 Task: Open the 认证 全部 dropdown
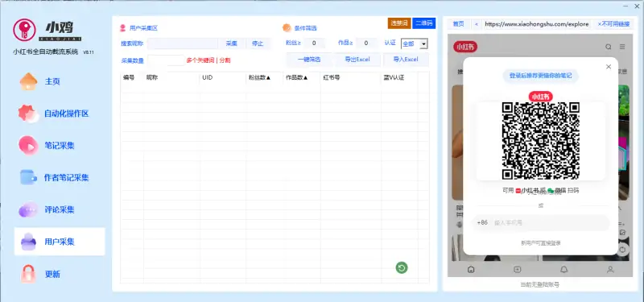coord(415,43)
